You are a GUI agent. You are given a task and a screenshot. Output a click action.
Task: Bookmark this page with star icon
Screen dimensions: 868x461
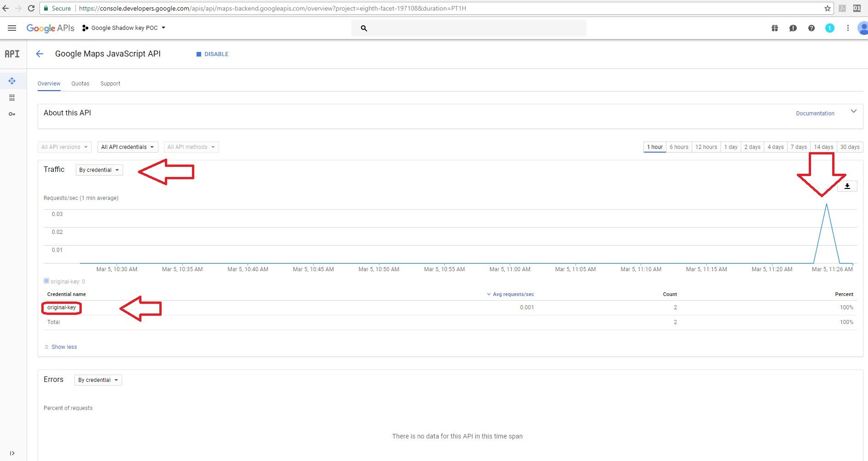click(x=828, y=8)
